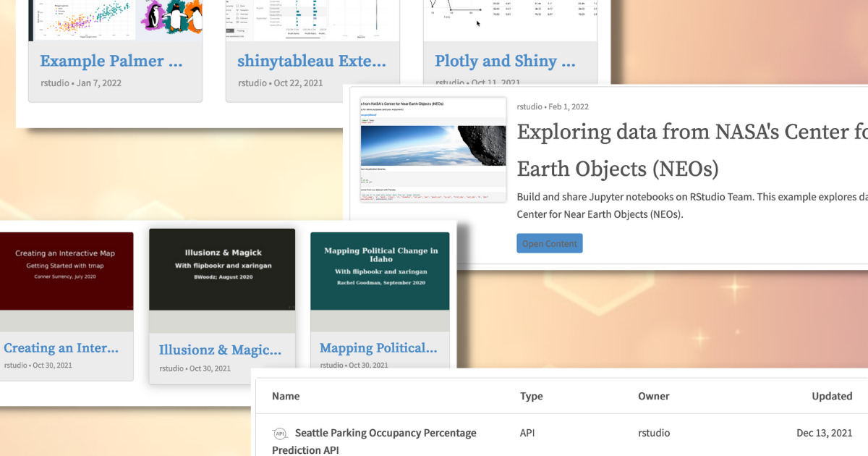Image resolution: width=868 pixels, height=456 pixels.
Task: Sort the table by Updated column header
Action: (831, 396)
